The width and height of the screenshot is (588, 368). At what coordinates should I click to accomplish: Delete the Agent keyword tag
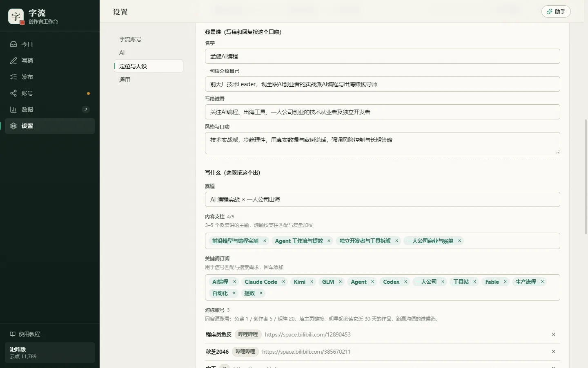point(372,282)
